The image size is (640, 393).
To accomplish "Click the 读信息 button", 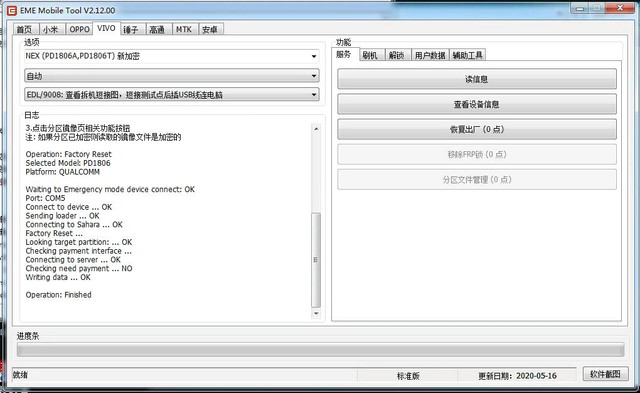I will (x=477, y=79).
